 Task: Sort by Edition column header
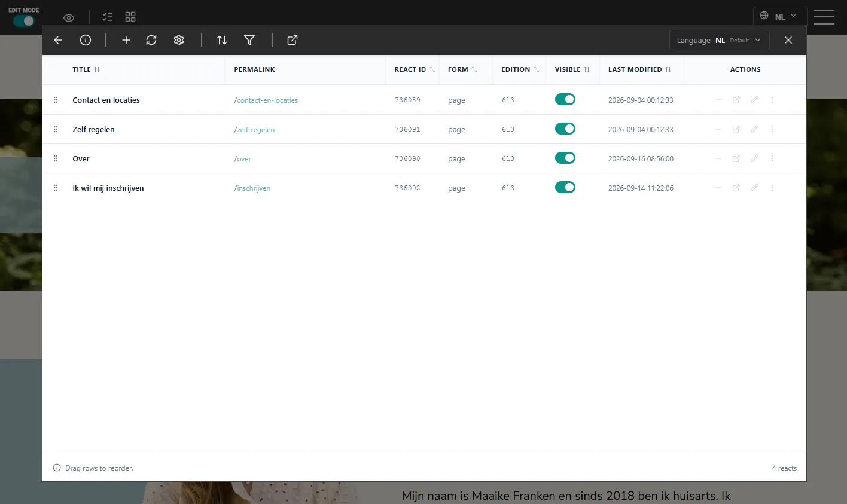click(x=520, y=69)
